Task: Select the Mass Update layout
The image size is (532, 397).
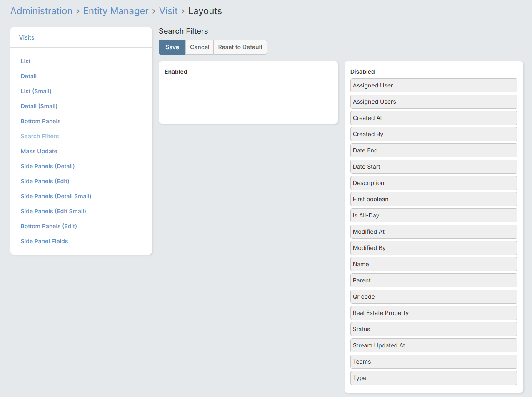Action: click(39, 151)
